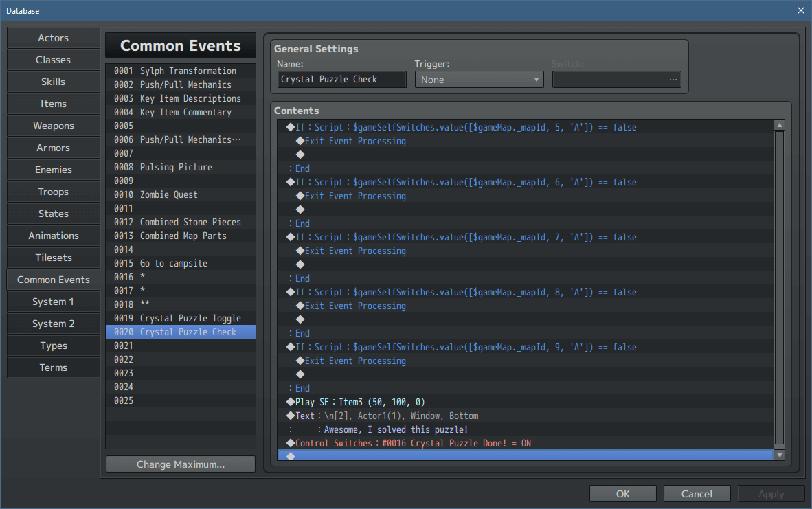Select the Play SE Item3 command line
This screenshot has width=812, height=509.
[526, 402]
